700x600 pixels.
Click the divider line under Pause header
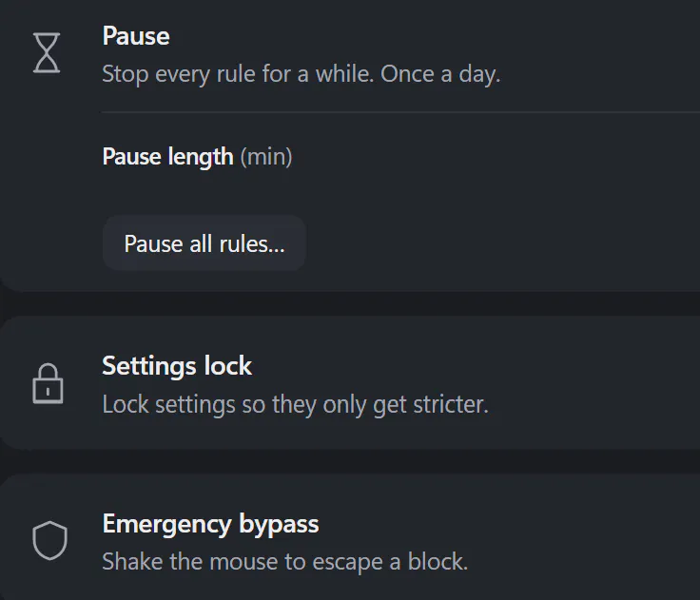tap(400, 112)
